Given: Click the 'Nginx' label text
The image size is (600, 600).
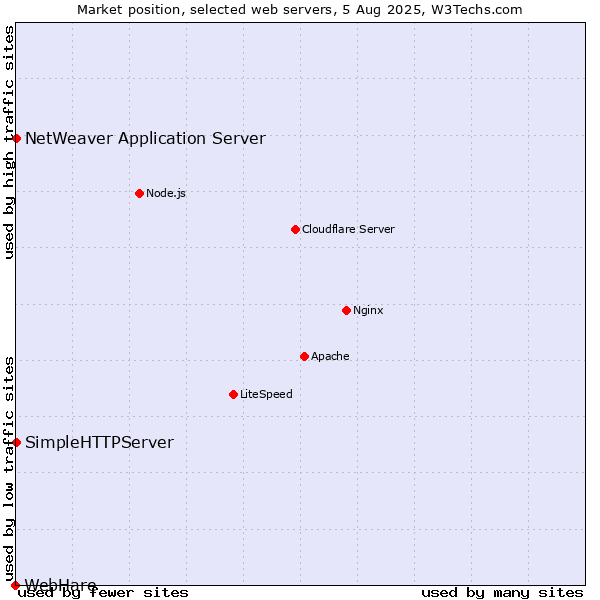Looking at the screenshot, I should click(368, 310).
